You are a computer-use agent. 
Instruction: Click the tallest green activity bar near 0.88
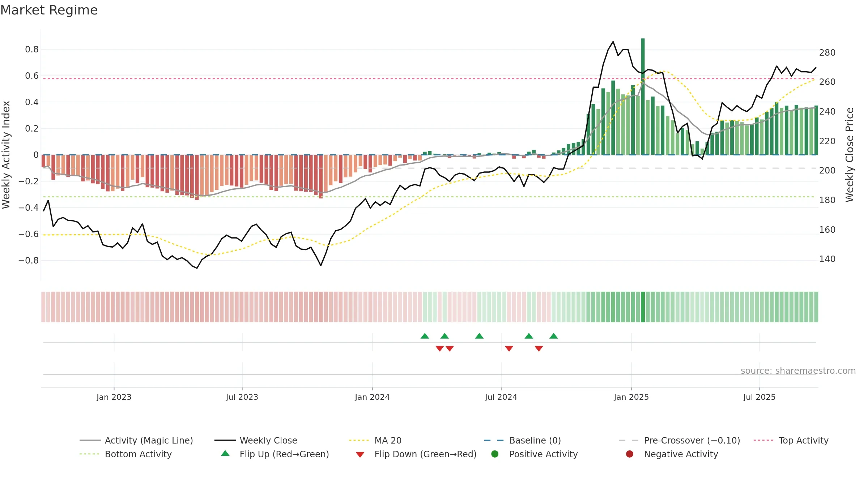[x=643, y=97]
